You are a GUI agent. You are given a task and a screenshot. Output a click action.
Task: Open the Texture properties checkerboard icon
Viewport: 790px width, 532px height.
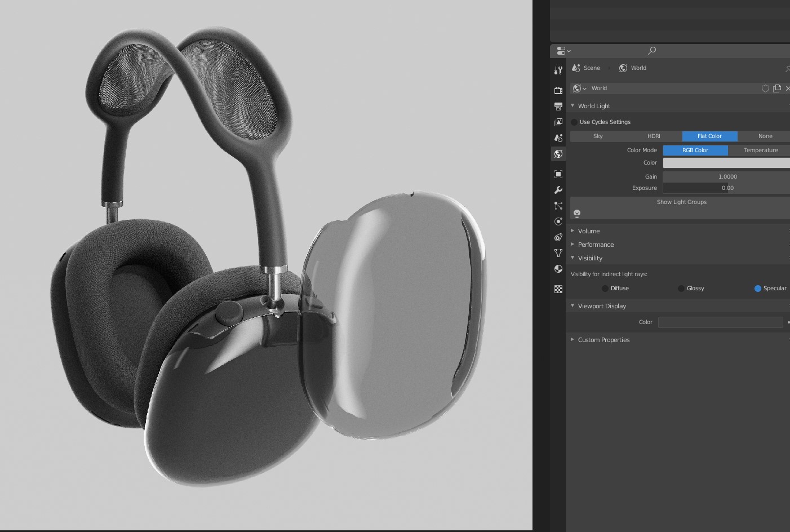pos(558,289)
